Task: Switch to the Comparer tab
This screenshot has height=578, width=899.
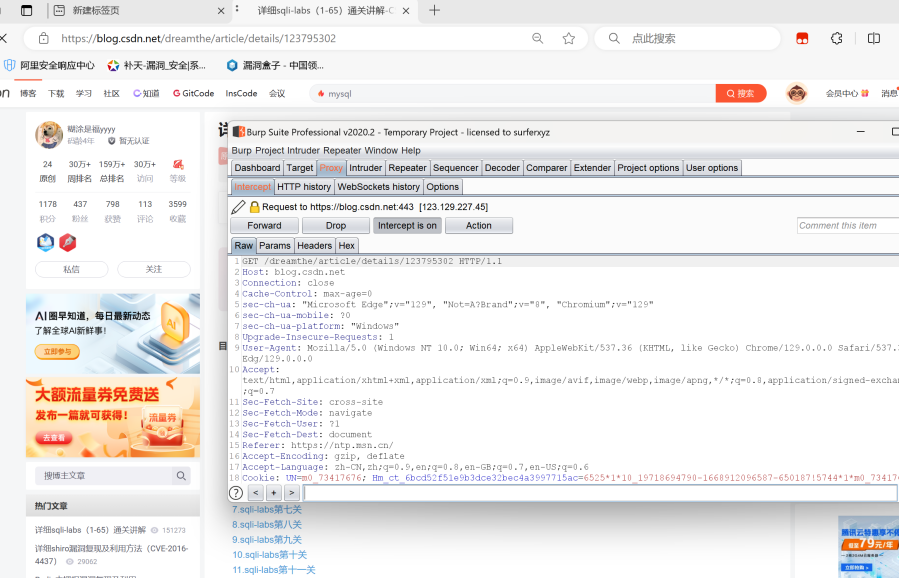Action: tap(546, 167)
